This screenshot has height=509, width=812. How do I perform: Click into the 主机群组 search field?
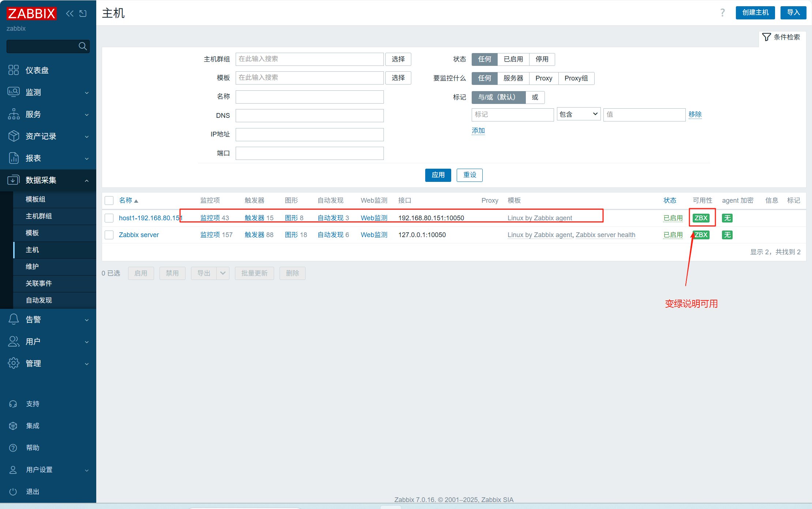coord(310,59)
